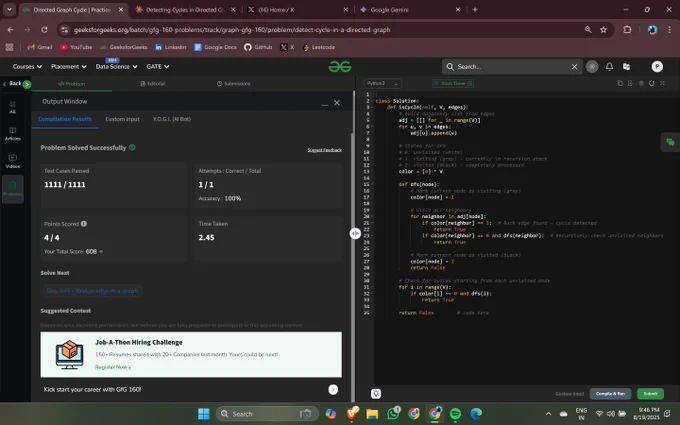680x425 pixels.
Task: Click the GfG 160 banner arrow
Action: (333, 389)
